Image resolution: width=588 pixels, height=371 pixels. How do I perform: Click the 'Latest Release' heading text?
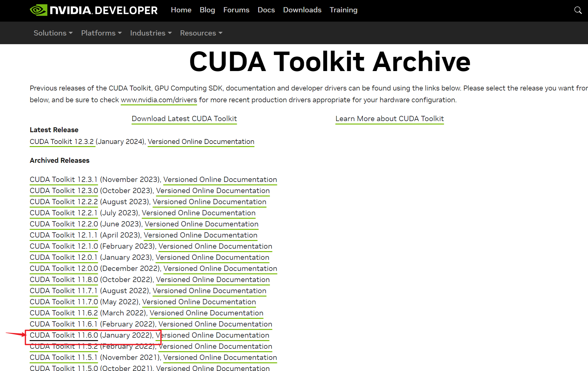point(54,130)
